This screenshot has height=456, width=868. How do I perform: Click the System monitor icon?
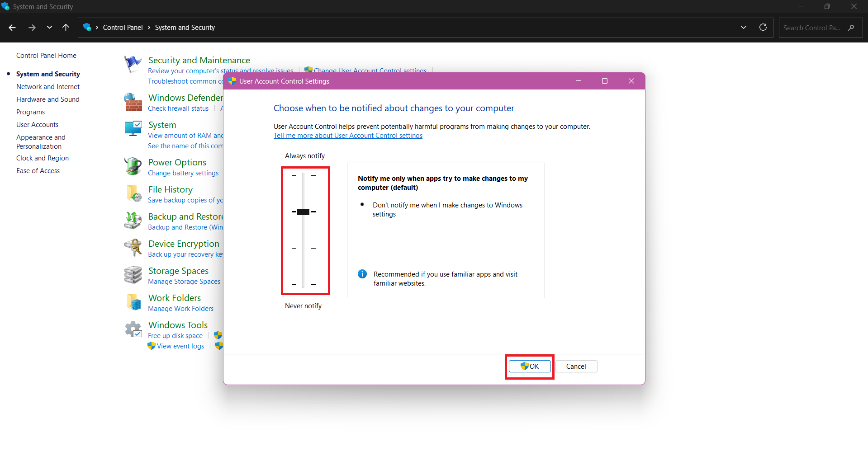(x=133, y=129)
